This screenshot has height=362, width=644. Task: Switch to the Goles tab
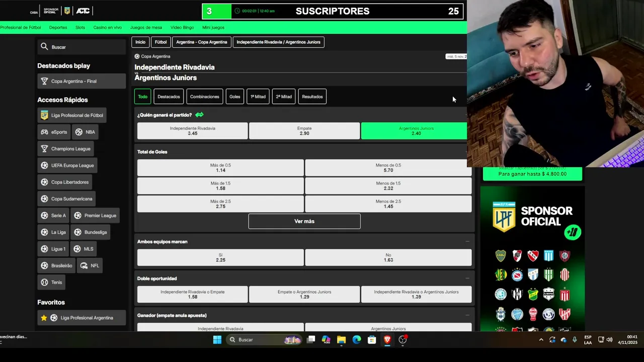click(x=235, y=97)
